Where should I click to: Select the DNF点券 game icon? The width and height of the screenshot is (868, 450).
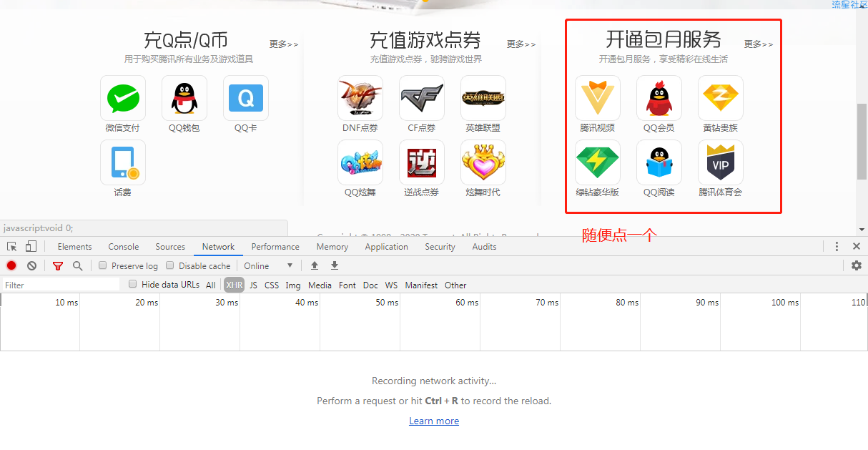360,98
